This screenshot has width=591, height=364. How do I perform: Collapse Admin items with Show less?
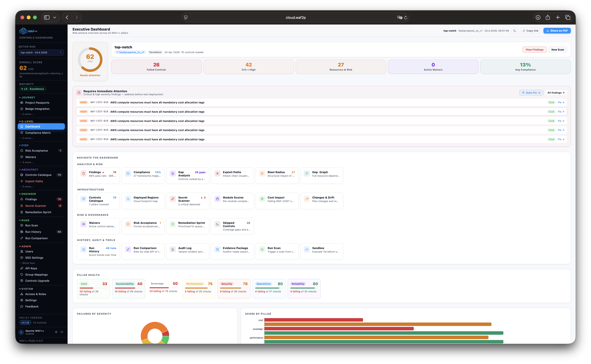[x=27, y=263]
